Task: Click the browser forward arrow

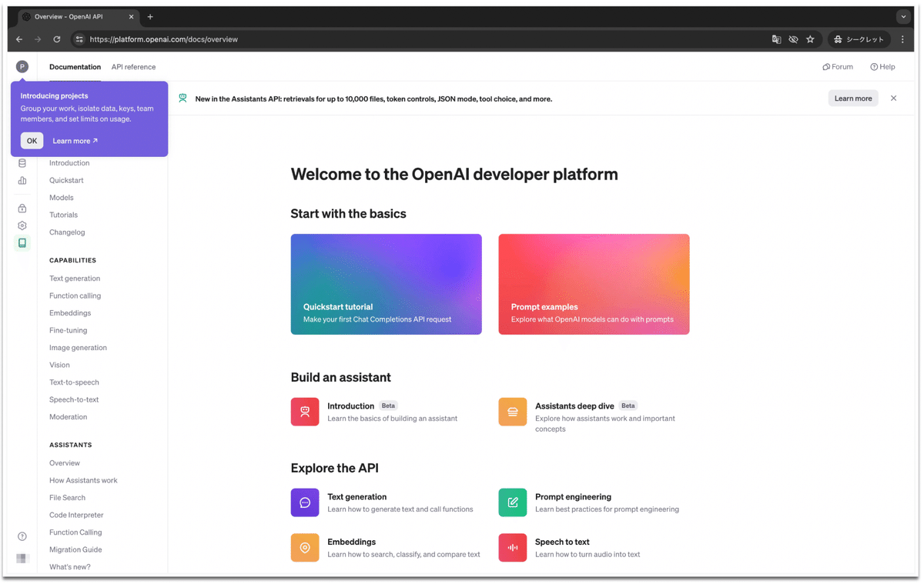Action: [x=38, y=39]
